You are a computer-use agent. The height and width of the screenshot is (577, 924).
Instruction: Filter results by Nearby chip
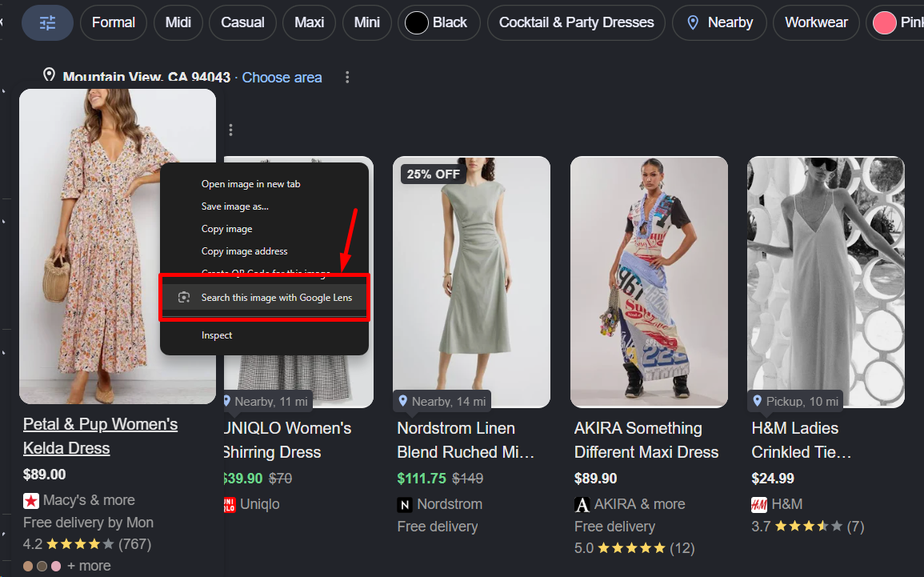point(719,23)
